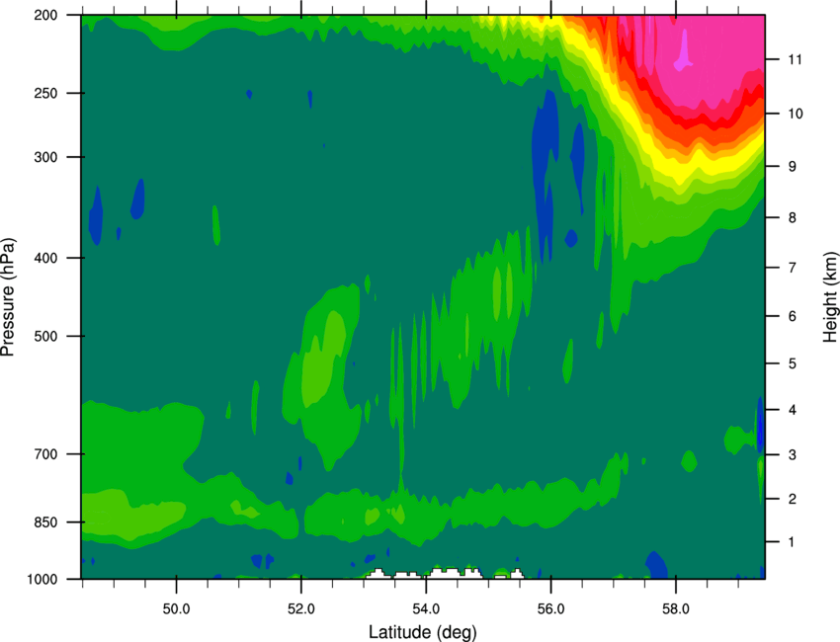Click the 52.0 latitude tick label
This screenshot has height=642, width=840.
301,609
